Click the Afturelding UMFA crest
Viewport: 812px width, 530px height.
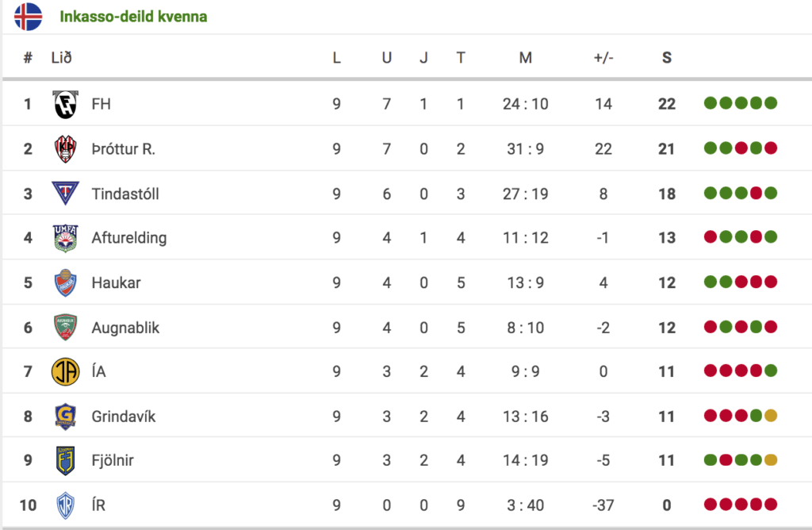pos(65,238)
